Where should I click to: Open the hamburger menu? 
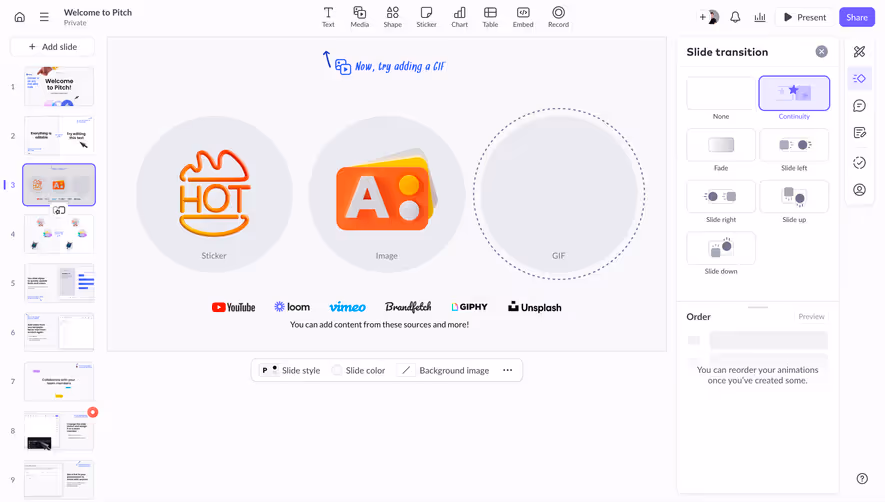click(44, 17)
